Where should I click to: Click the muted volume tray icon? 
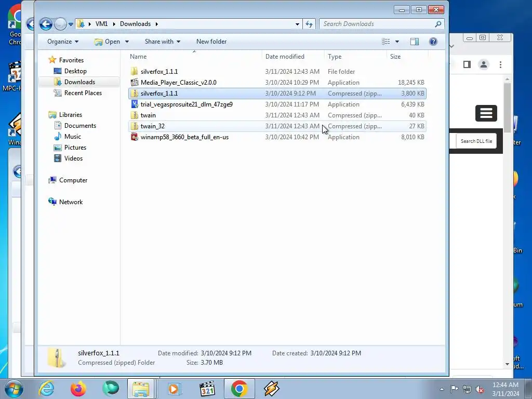point(480,389)
